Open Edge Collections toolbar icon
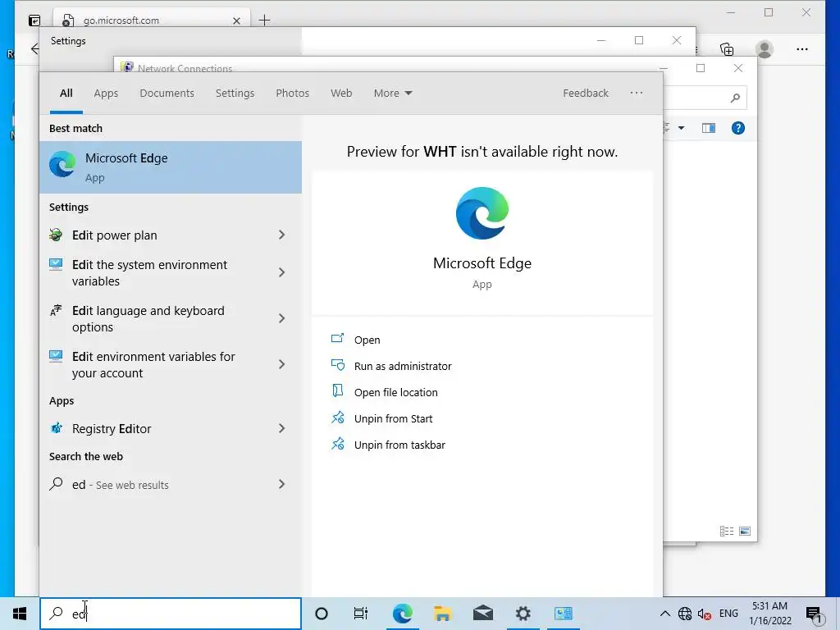The image size is (840, 630). [x=727, y=49]
